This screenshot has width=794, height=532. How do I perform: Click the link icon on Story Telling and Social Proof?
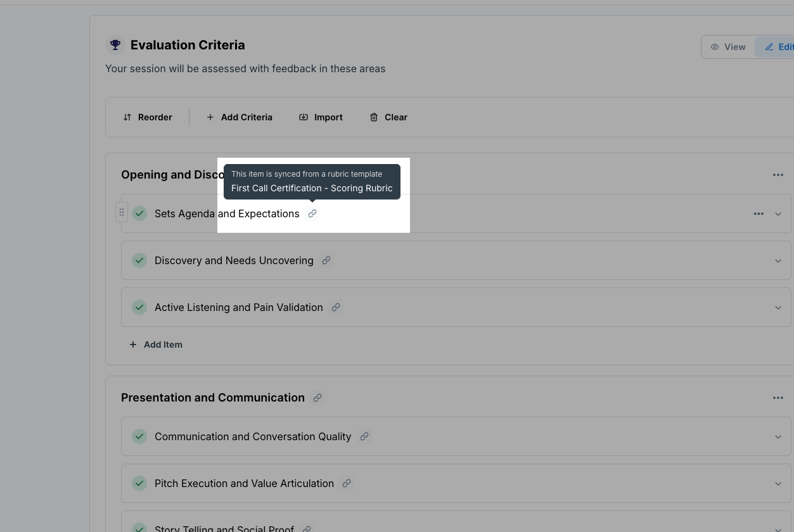306,528
